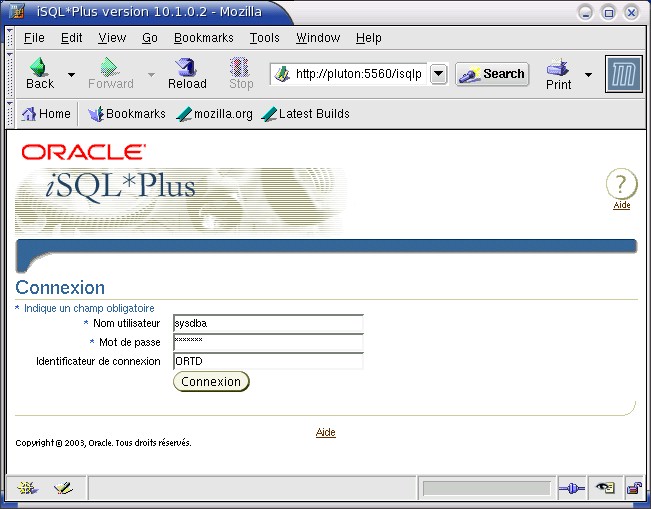Image resolution: width=651 pixels, height=509 pixels.
Task: Focus the Nom utilisateur field
Action: click(268, 323)
